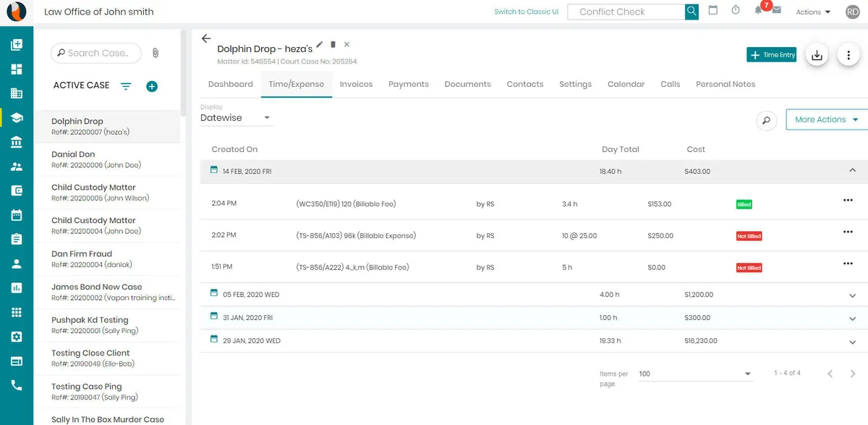Collapse the 14 FEB, 2020 FRI group
This screenshot has height=425, width=868.
coord(852,171)
